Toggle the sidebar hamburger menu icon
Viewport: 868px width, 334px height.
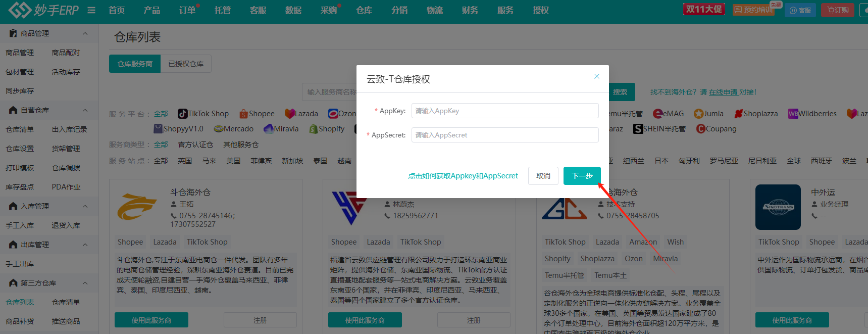click(x=91, y=10)
